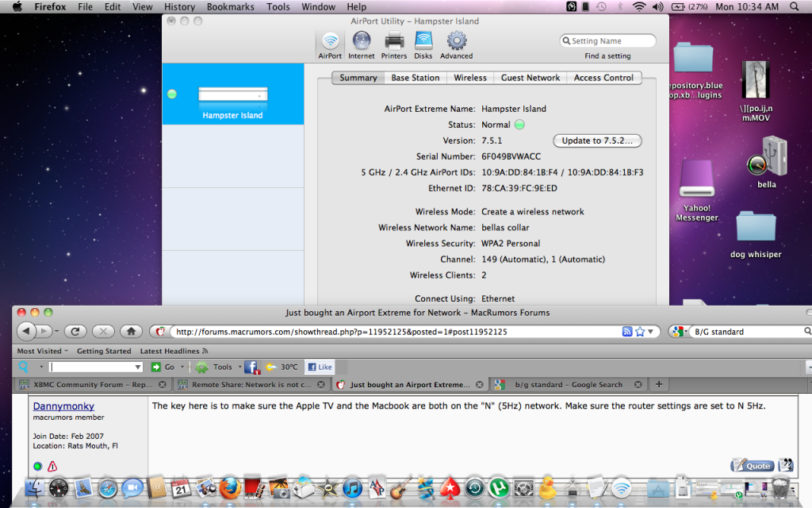This screenshot has width=812, height=508.
Task: Open the Getting Started bookmark
Action: pos(104,351)
